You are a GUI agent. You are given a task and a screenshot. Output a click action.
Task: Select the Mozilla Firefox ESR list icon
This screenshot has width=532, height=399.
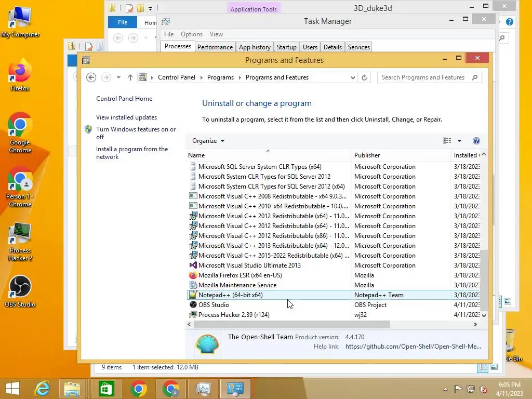193,275
